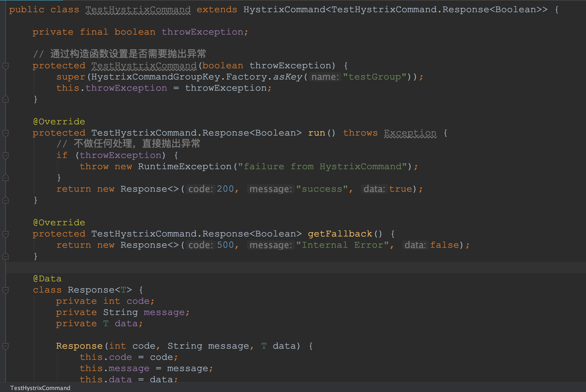This screenshot has width=586, height=392.
Task: Place caret on the highlighted empty line above @Data
Action: (295, 267)
